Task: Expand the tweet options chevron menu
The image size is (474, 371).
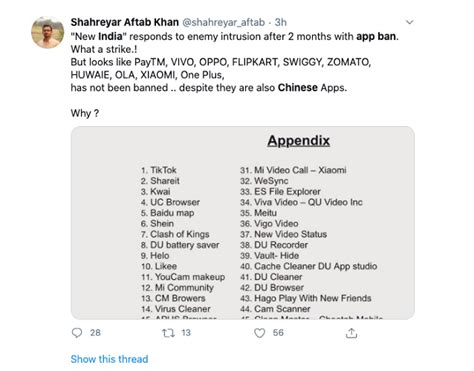Action: (410, 22)
